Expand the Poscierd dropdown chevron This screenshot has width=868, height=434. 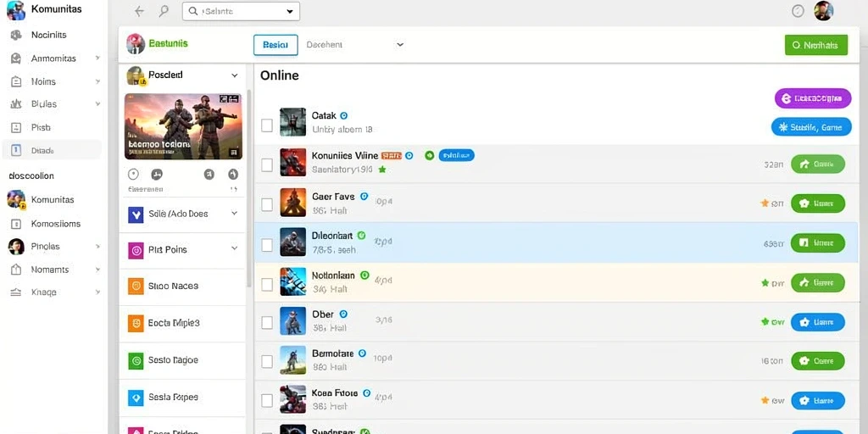tap(235, 75)
